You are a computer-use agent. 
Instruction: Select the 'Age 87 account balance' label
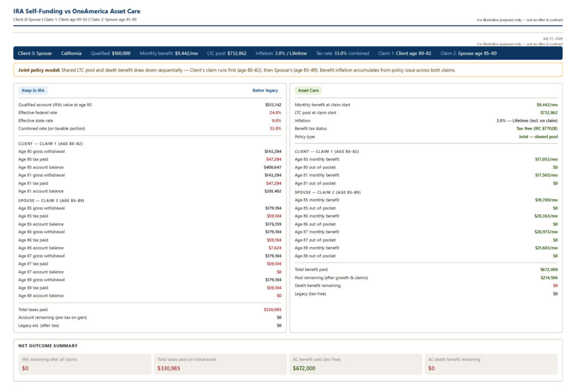tap(40, 272)
